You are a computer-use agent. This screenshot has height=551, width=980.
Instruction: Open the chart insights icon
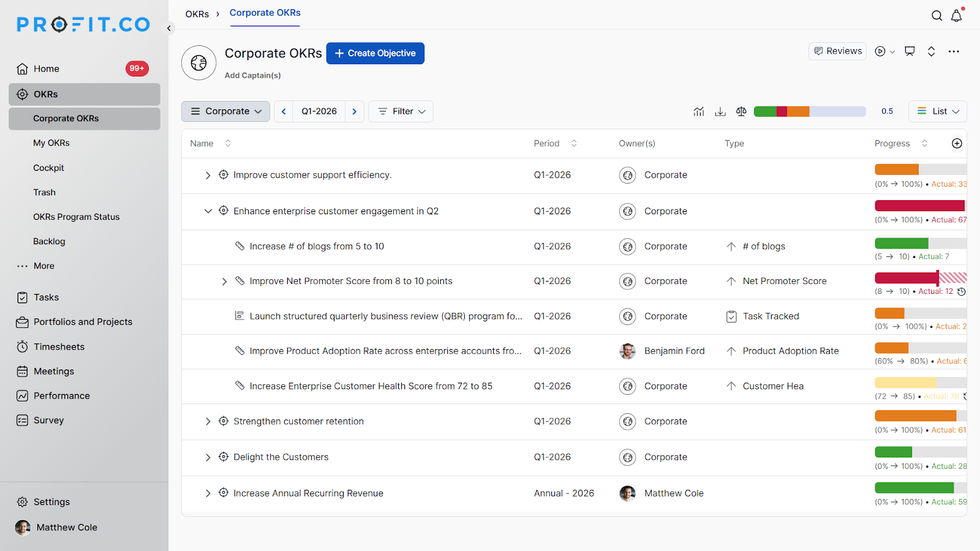pos(699,111)
